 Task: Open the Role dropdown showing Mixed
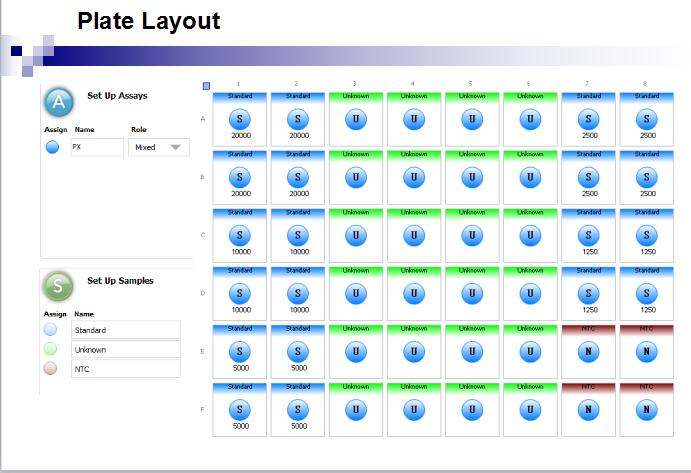pyautogui.click(x=159, y=147)
